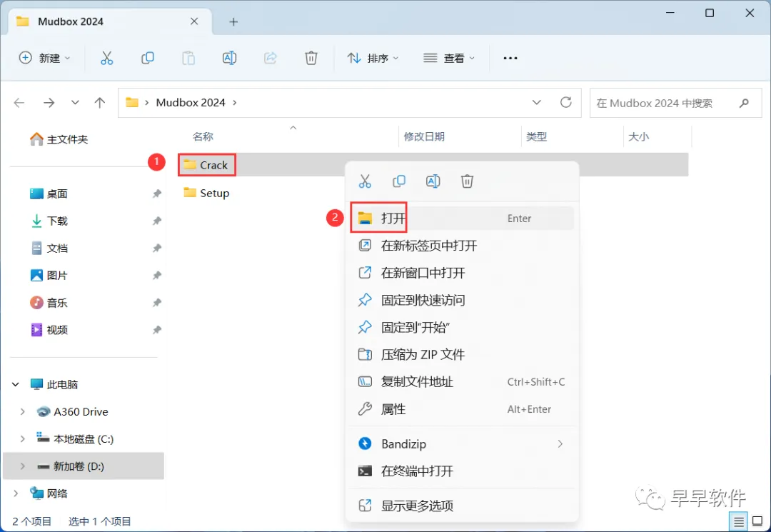771x532 pixels.
Task: Add a new tab with the plus button
Action: tap(233, 21)
